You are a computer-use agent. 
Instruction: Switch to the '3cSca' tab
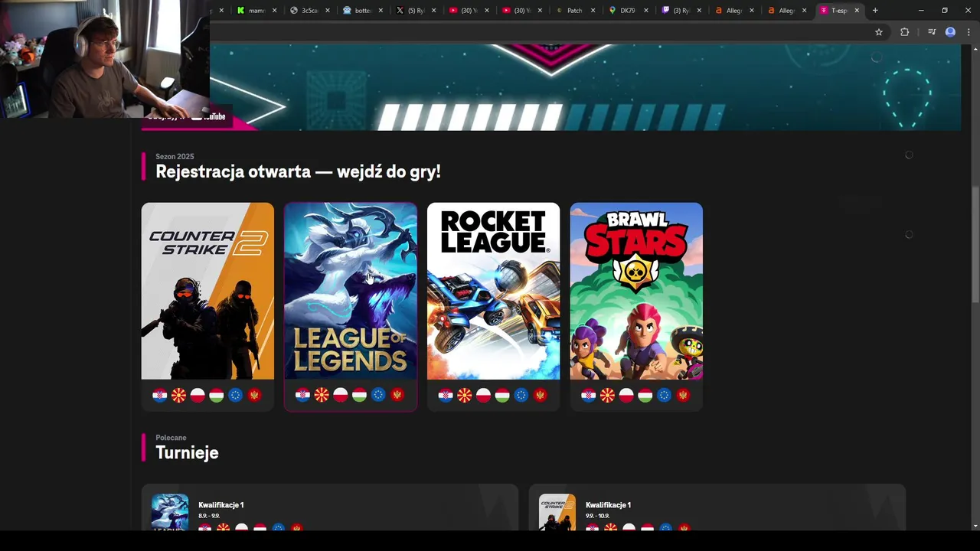(x=309, y=10)
